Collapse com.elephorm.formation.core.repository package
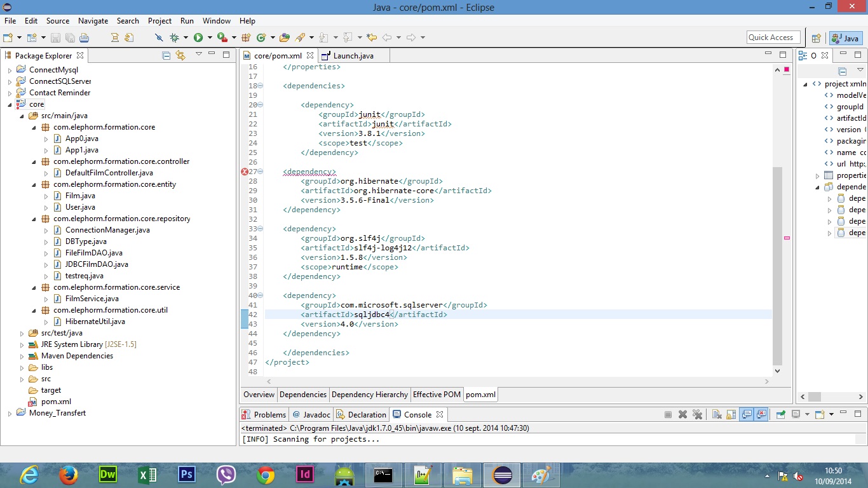This screenshot has height=488, width=868. click(x=34, y=219)
